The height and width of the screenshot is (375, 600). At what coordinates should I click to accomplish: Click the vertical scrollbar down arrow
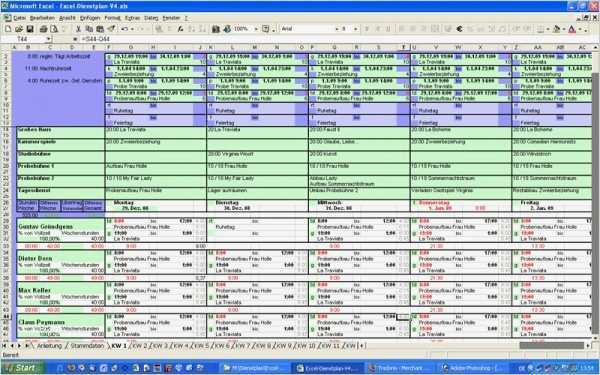(x=595, y=339)
